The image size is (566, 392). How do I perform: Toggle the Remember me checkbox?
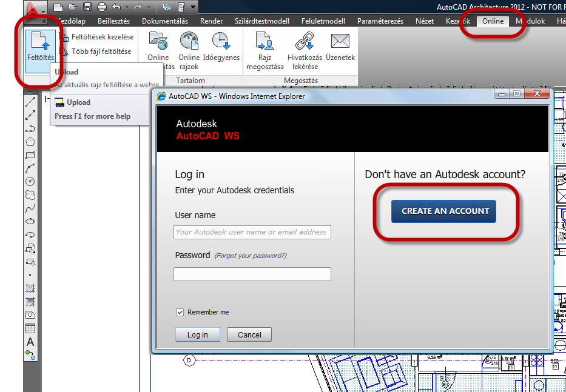coord(180,312)
